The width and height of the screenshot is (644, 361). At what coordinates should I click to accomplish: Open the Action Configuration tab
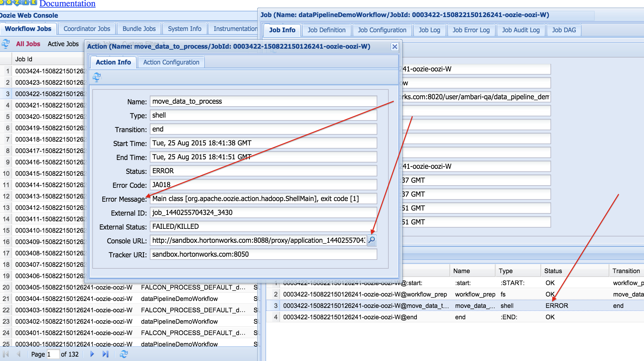click(x=171, y=62)
